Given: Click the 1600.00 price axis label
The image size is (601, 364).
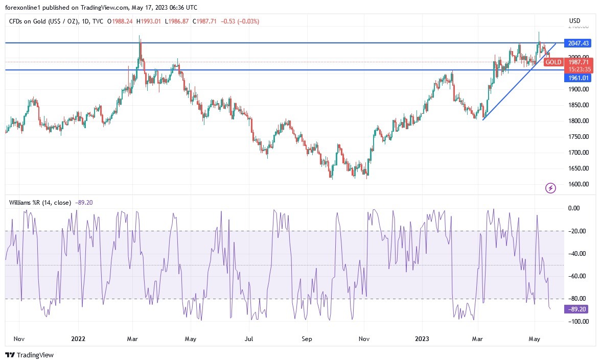Looking at the screenshot, I should point(579,184).
